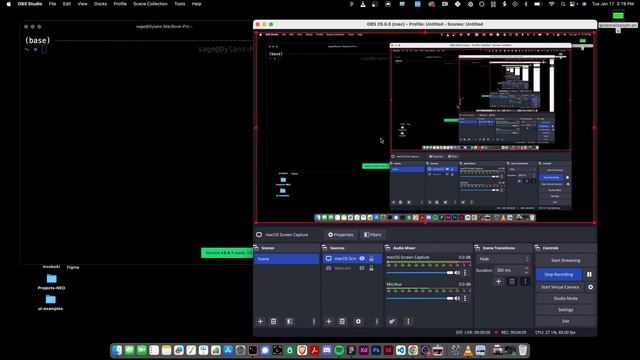Add a new source with the plus icon

329,321
